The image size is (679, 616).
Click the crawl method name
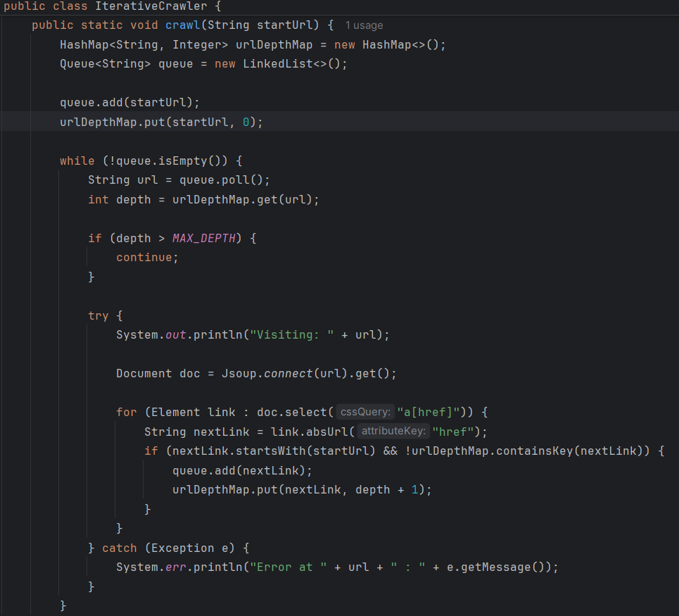tap(182, 25)
